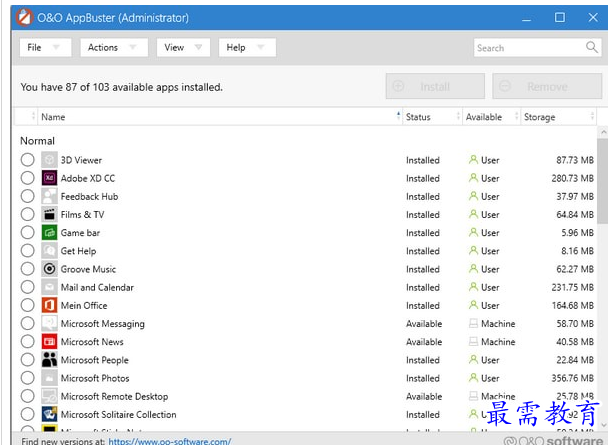Click the green Game bar icon
Image resolution: width=608 pixels, height=445 pixels.
(x=49, y=233)
